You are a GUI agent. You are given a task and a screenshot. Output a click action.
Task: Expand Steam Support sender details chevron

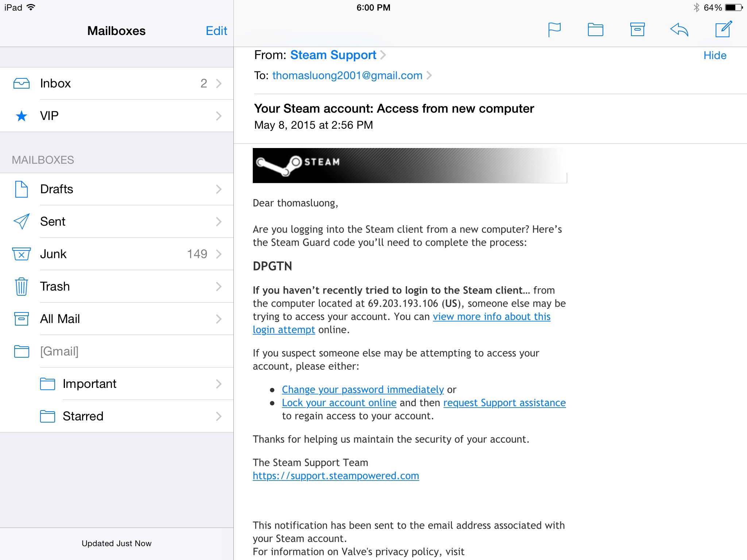click(x=383, y=55)
